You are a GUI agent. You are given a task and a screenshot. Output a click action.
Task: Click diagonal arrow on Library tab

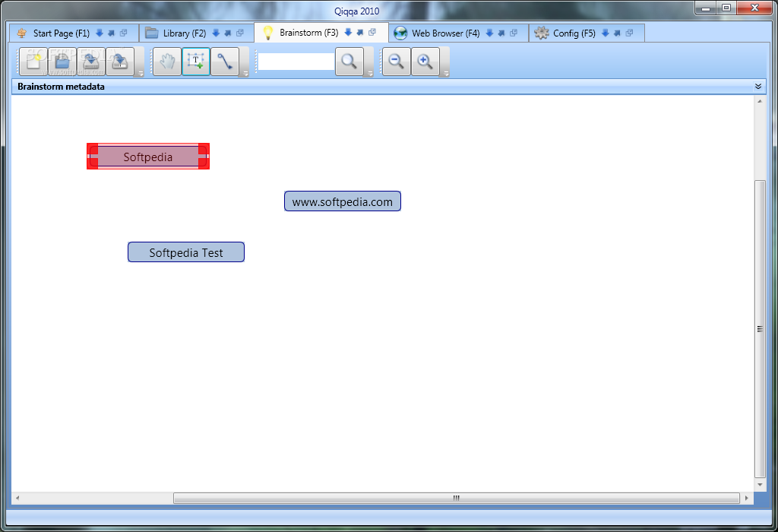[x=228, y=33]
